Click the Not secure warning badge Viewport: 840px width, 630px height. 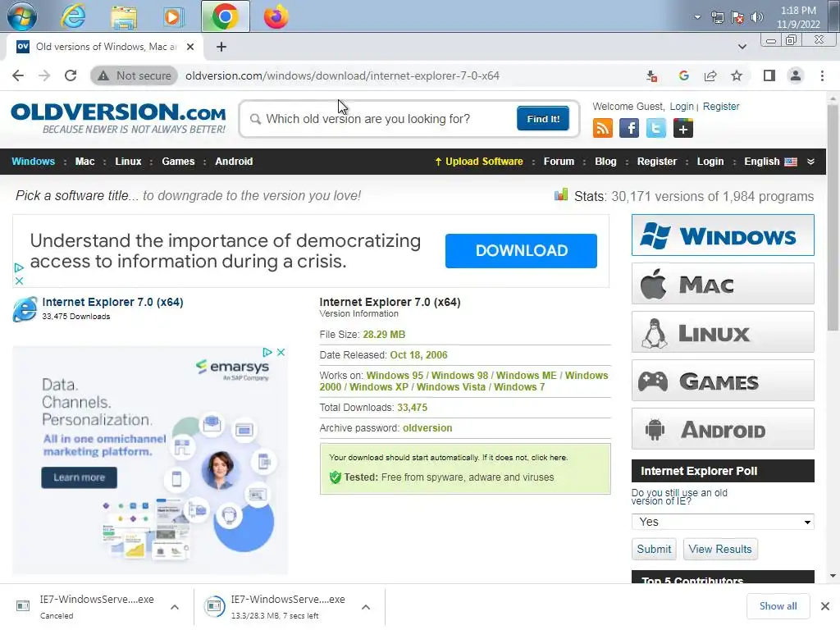134,75
